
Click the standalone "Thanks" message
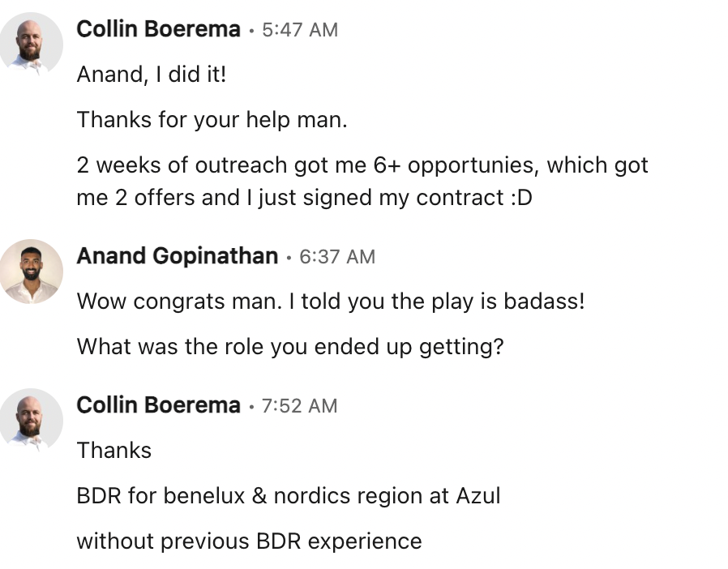[114, 451]
